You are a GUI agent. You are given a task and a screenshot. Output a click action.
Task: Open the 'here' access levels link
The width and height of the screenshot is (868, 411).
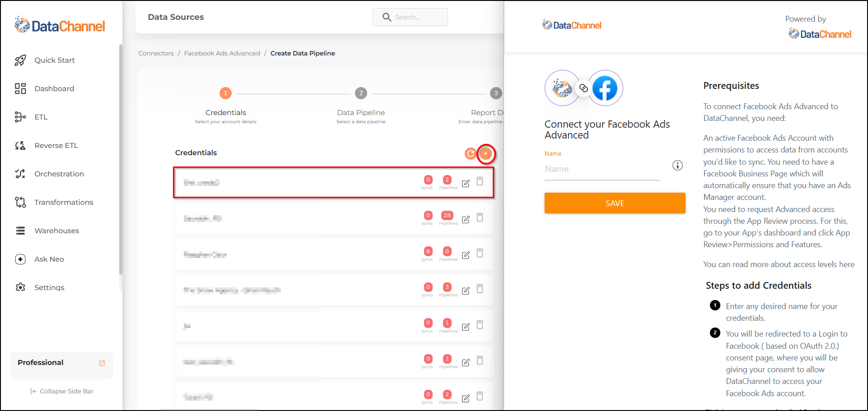tap(846, 264)
